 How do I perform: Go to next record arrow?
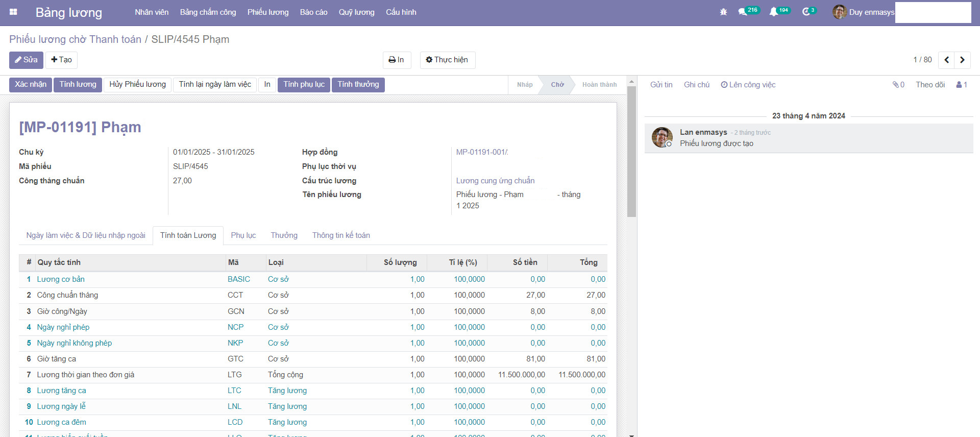962,60
